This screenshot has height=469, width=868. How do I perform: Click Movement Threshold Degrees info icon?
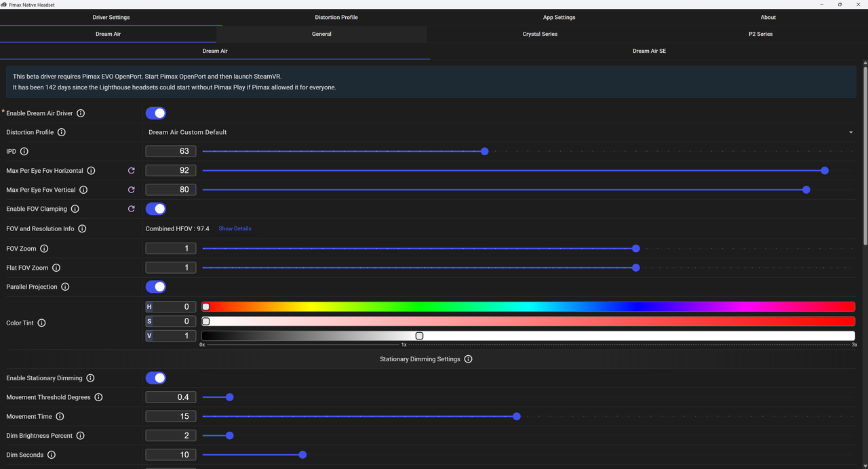[98, 397]
